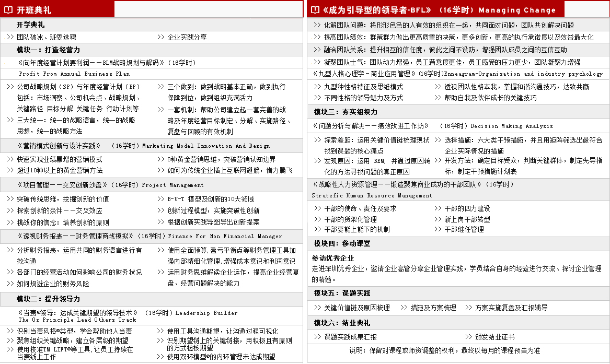Select the line 各部门的经营活动如何影响公司的财务状况
The width and height of the screenshot is (610, 364).
tap(79, 272)
